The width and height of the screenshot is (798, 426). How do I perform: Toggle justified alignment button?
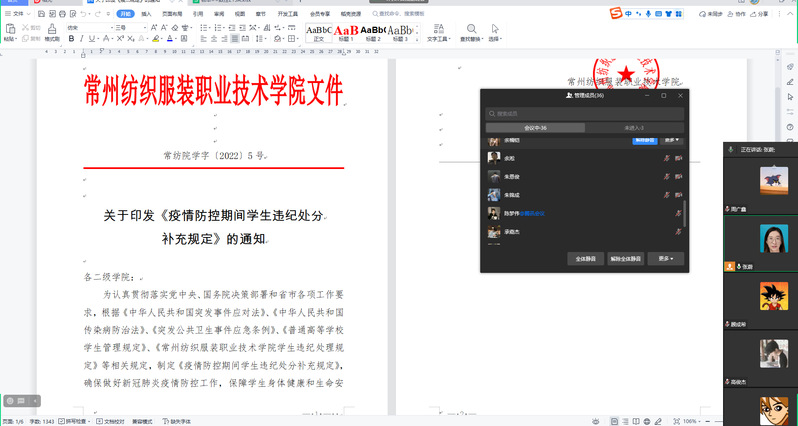click(235, 39)
